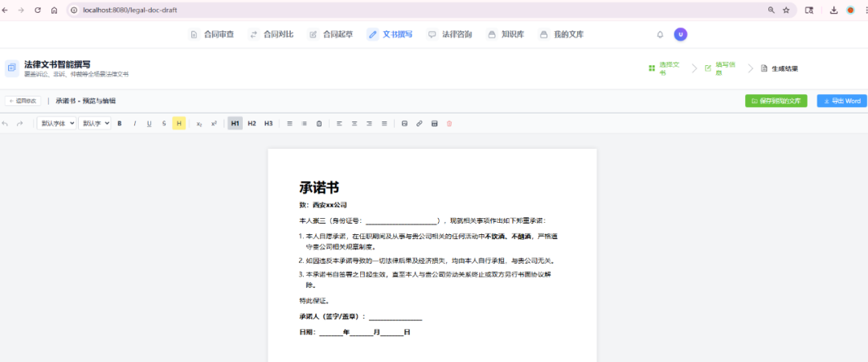Click the yellow highlight color button

pos(178,123)
